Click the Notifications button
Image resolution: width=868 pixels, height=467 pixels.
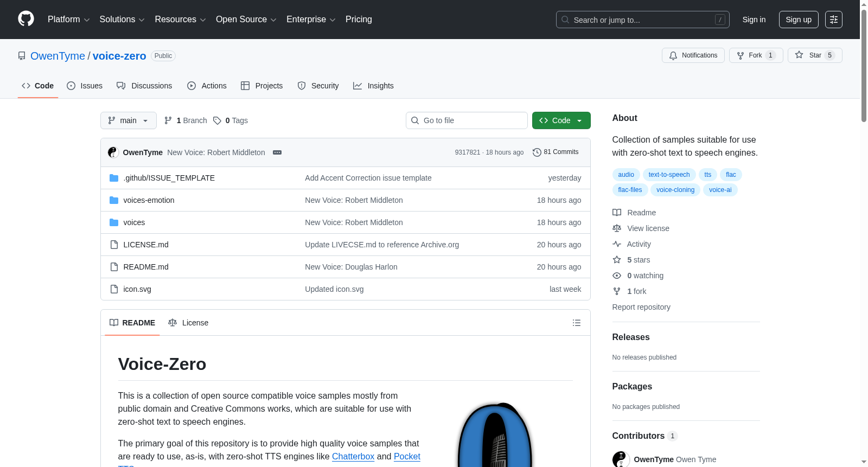pyautogui.click(x=693, y=55)
